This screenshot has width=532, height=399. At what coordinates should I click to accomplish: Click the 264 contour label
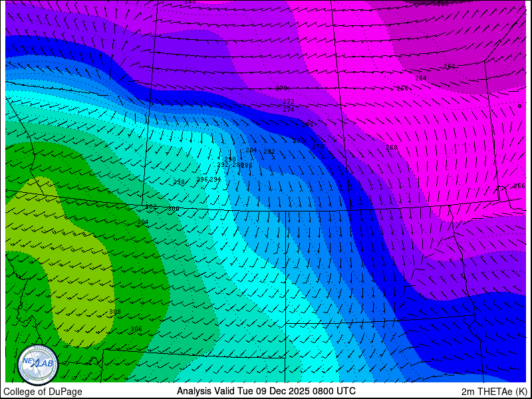(x=421, y=78)
